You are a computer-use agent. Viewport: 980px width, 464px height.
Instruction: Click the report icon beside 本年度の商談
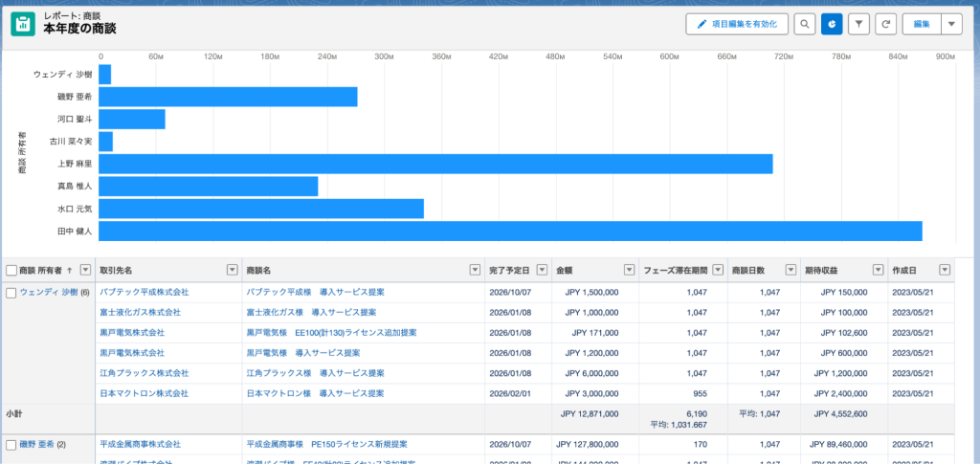click(x=23, y=24)
